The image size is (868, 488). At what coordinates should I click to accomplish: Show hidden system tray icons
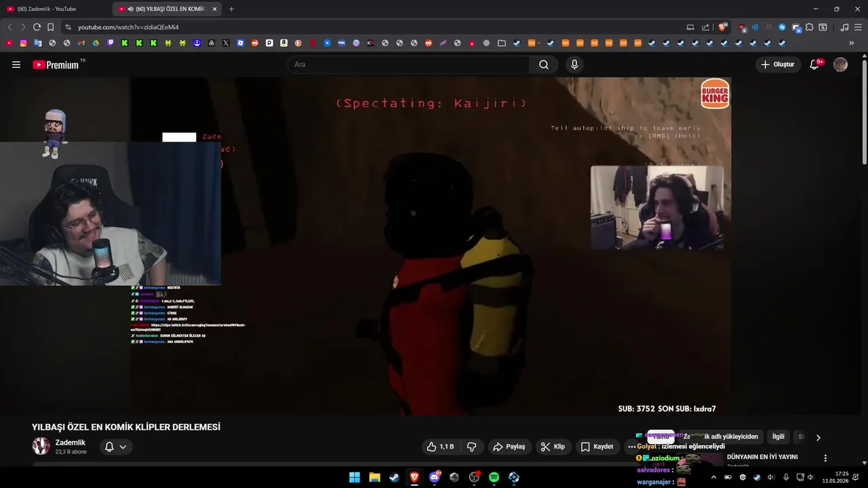click(x=713, y=477)
